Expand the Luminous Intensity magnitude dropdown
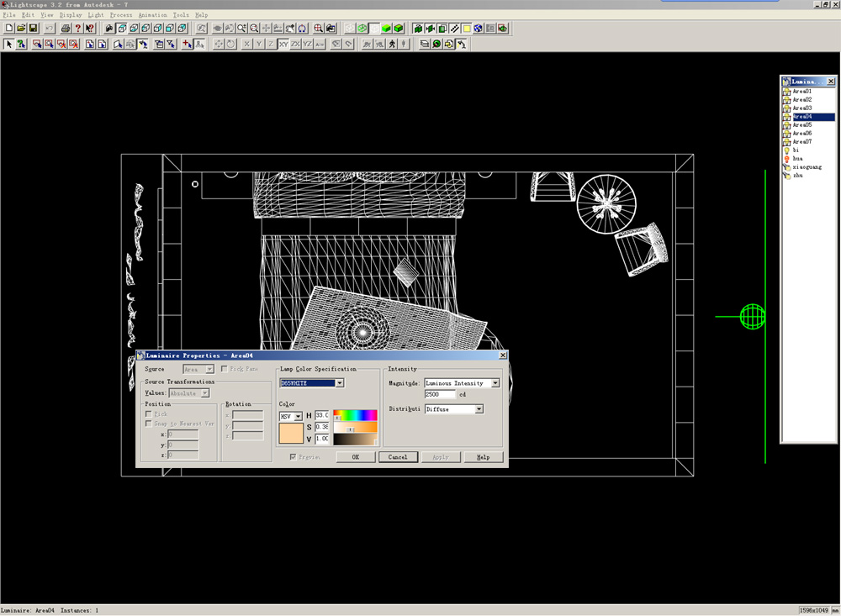 pyautogui.click(x=495, y=383)
